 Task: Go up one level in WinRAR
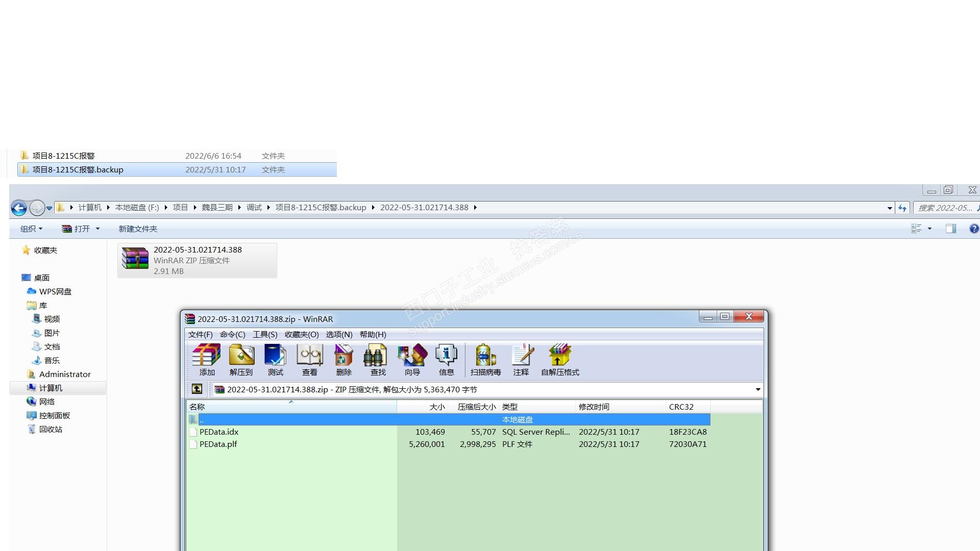[197, 389]
